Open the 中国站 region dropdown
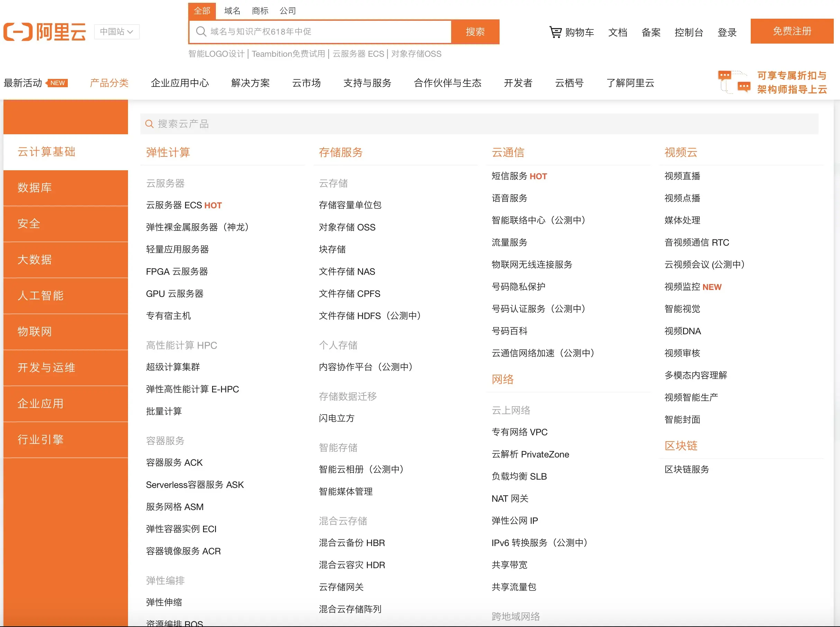840x627 pixels. click(x=117, y=32)
